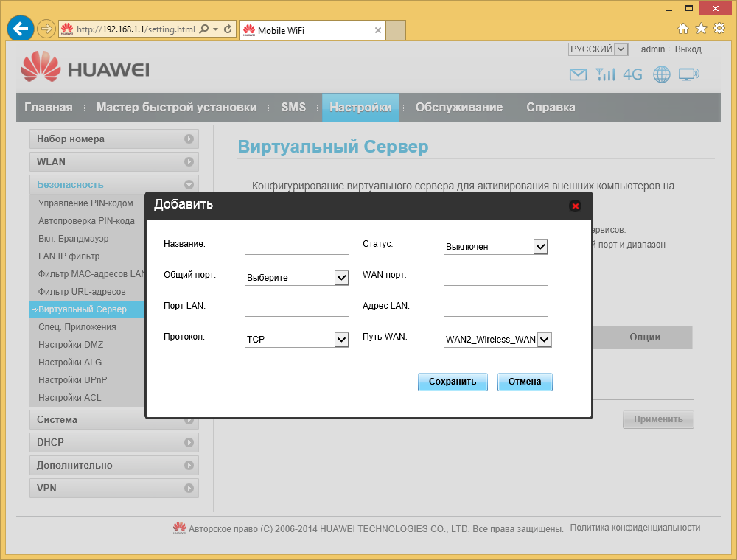Image resolution: width=737 pixels, height=560 pixels.
Task: Open the browser Tools gear icon
Action: tap(719, 29)
